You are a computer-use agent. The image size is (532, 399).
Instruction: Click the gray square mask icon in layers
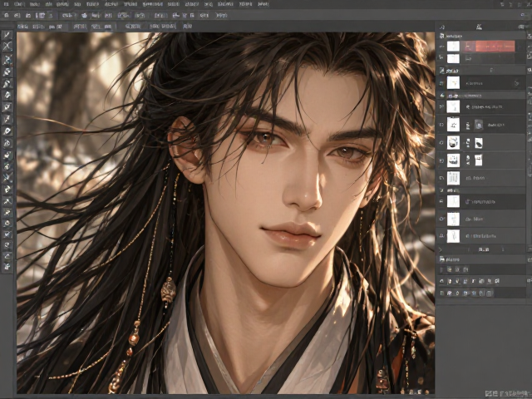pos(479,125)
